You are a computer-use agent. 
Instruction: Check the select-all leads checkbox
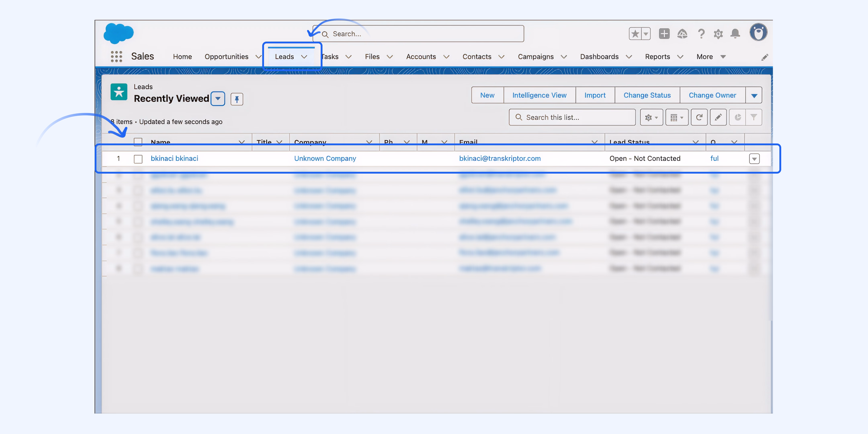pyautogui.click(x=138, y=142)
